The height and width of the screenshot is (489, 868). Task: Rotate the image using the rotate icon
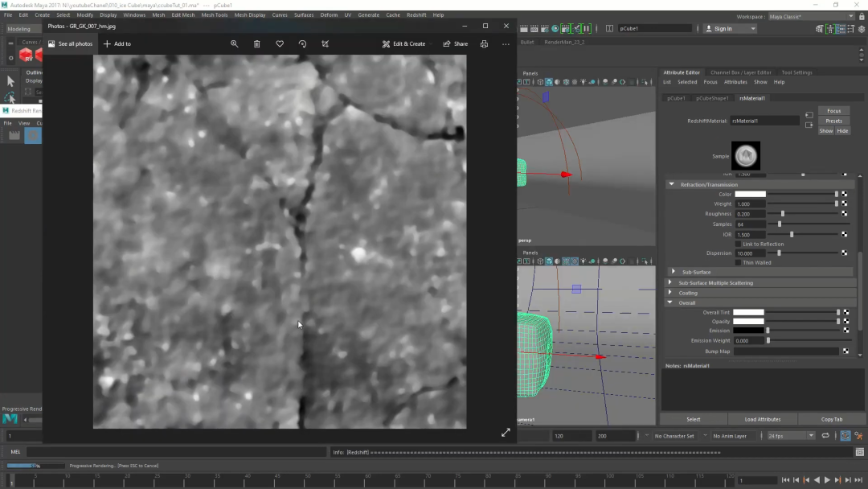click(x=302, y=44)
